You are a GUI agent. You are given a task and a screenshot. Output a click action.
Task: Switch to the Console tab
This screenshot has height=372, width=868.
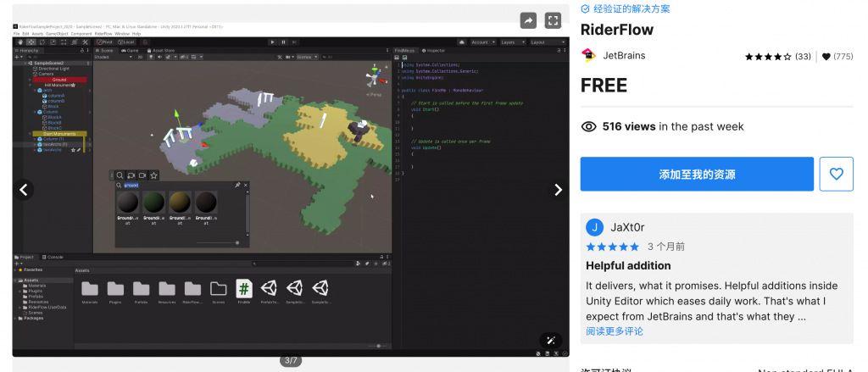[x=53, y=258]
